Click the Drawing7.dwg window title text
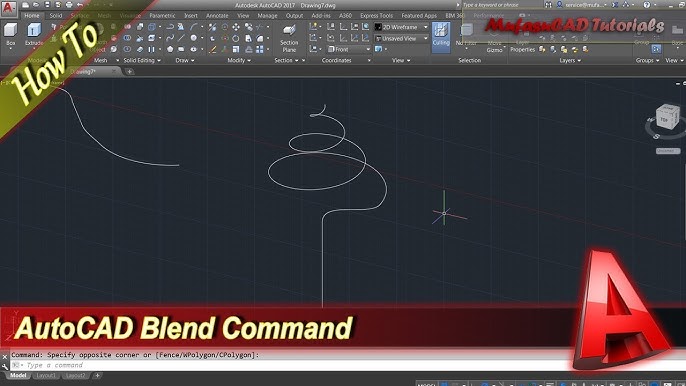Viewport: 686px width, 386px height. coord(318,5)
